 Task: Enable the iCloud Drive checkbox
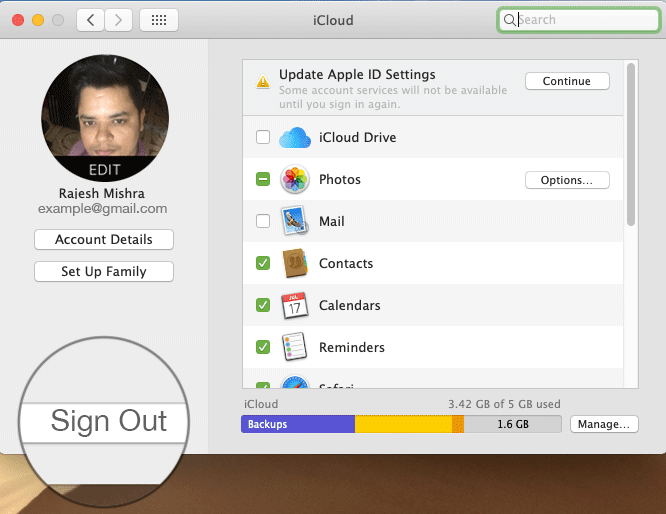[x=263, y=137]
